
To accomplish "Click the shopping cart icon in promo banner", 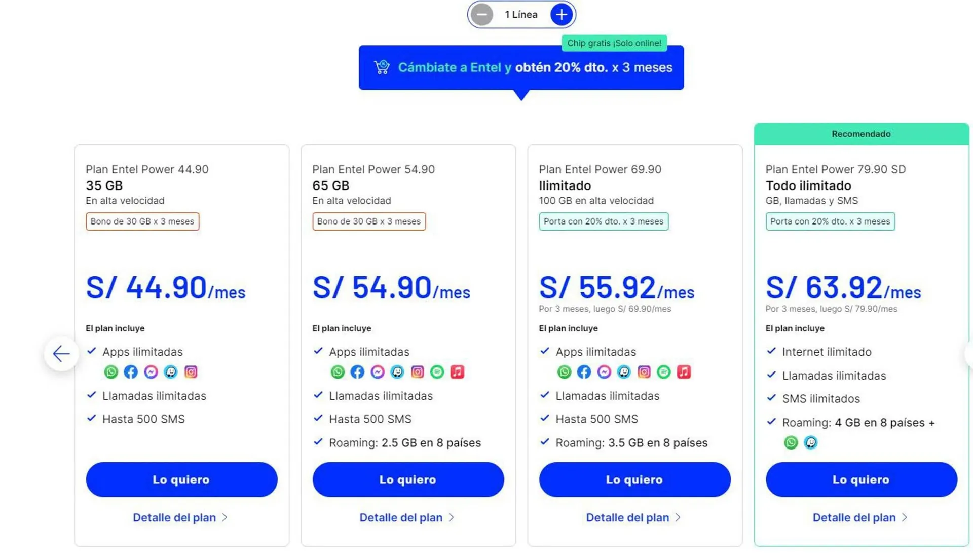I will 382,67.
